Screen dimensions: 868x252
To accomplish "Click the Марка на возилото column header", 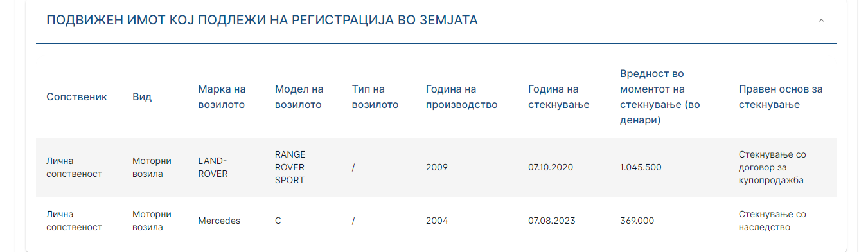I will coord(222,97).
